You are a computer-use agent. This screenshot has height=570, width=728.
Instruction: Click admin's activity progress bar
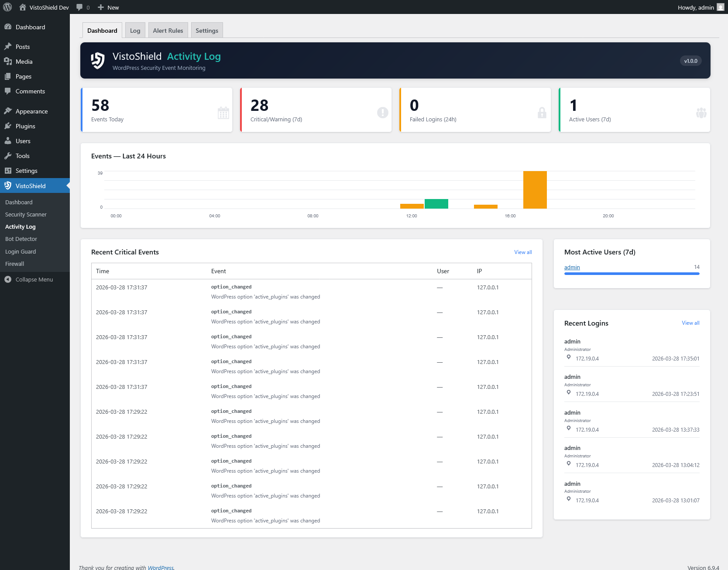[x=631, y=274]
